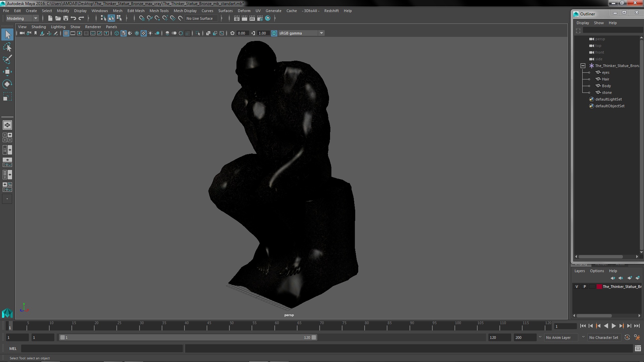Screen dimensions: 644x362
Task: Open Script Editor icon
Action: click(638, 349)
